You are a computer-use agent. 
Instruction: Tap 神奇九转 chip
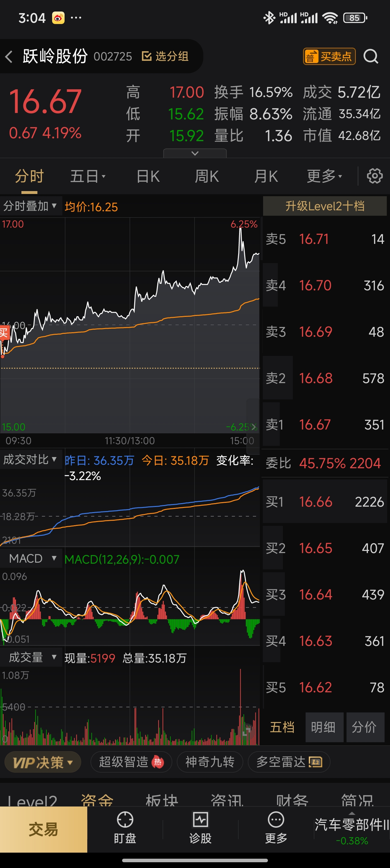pos(210,762)
